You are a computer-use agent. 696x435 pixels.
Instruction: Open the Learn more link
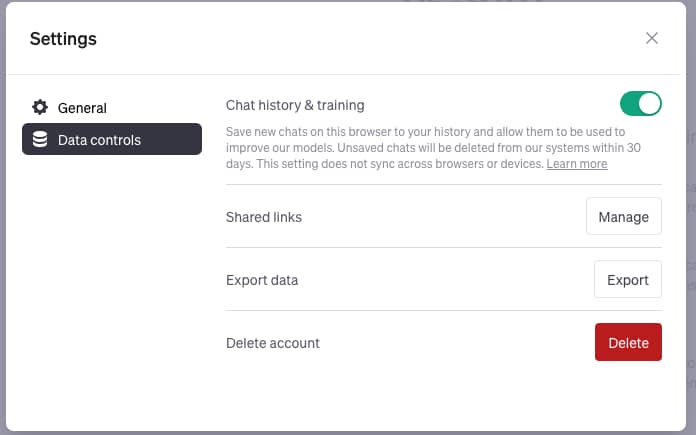pos(577,164)
